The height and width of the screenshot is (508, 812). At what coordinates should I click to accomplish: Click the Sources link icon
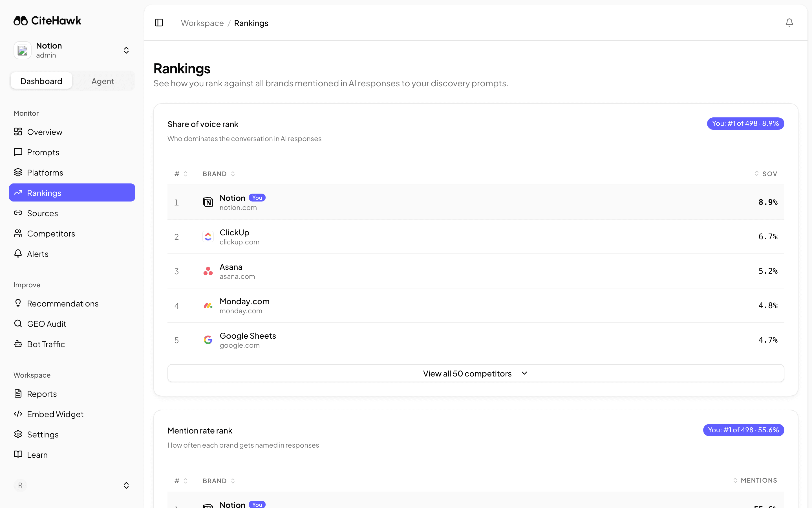coord(18,213)
